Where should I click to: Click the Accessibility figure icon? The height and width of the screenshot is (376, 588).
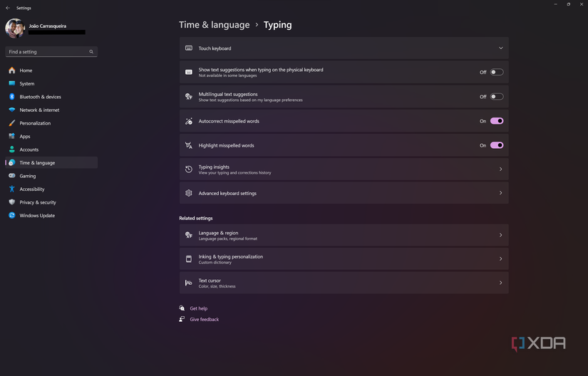pyautogui.click(x=12, y=189)
